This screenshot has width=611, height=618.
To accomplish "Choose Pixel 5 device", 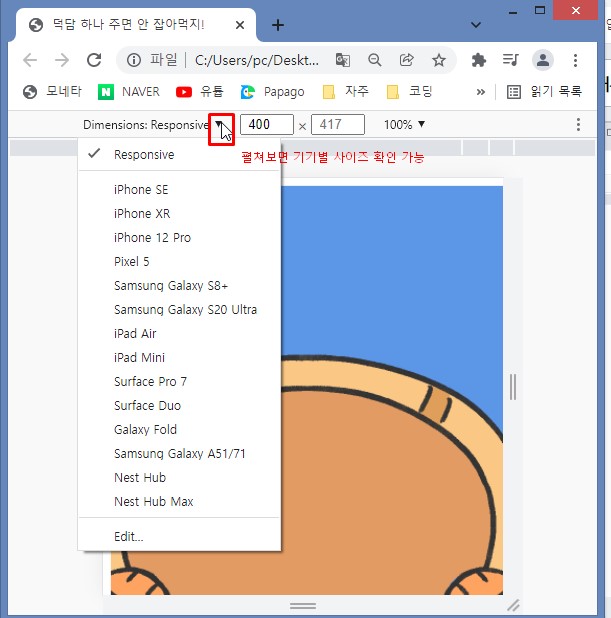I will point(179,262).
